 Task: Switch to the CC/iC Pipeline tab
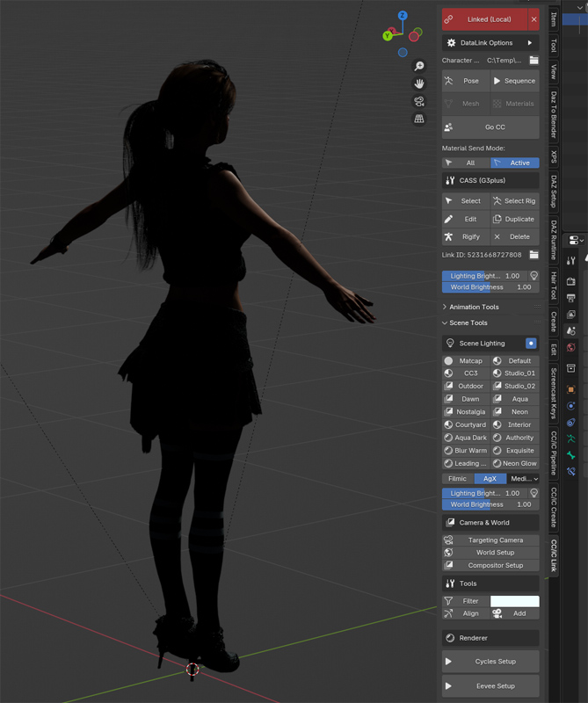pos(554,453)
